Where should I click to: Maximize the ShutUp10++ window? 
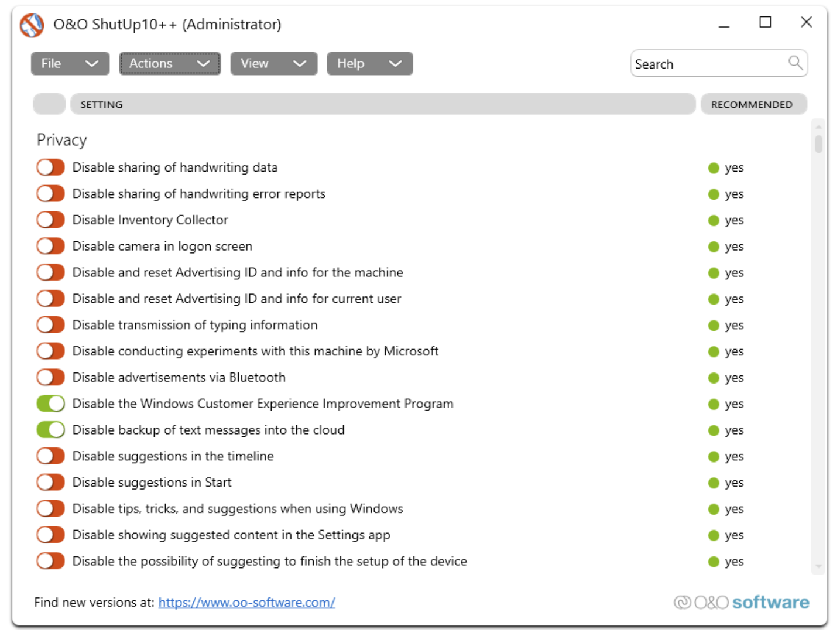pyautogui.click(x=765, y=22)
